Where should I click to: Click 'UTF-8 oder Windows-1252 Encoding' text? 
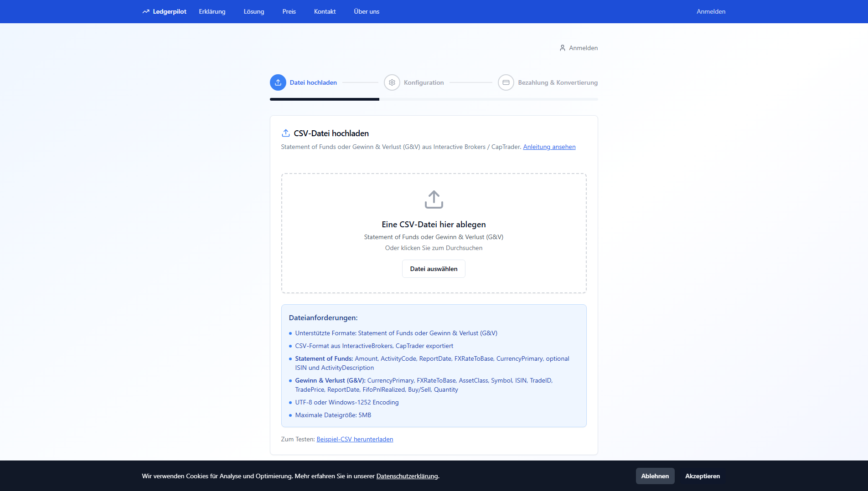pyautogui.click(x=347, y=402)
